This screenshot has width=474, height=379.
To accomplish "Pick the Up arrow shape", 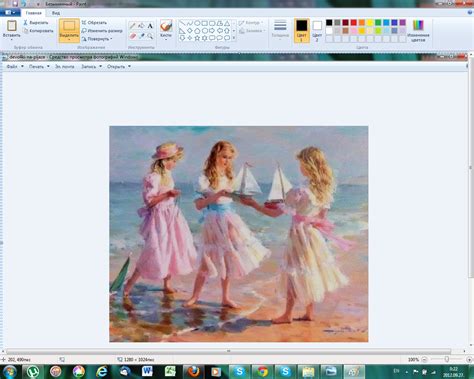I will click(227, 31).
